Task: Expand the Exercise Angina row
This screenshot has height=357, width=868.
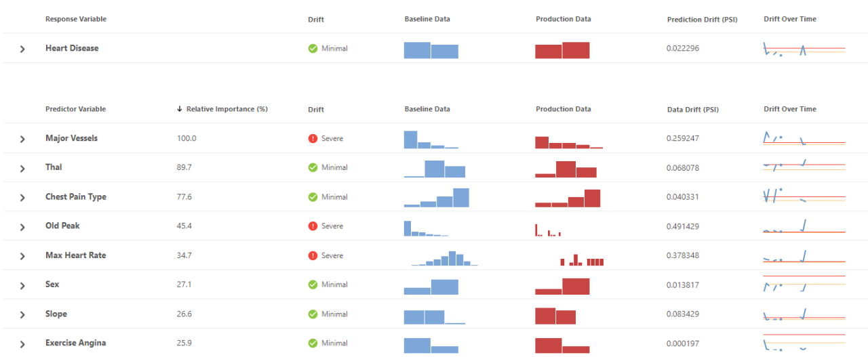Action: 22,344
